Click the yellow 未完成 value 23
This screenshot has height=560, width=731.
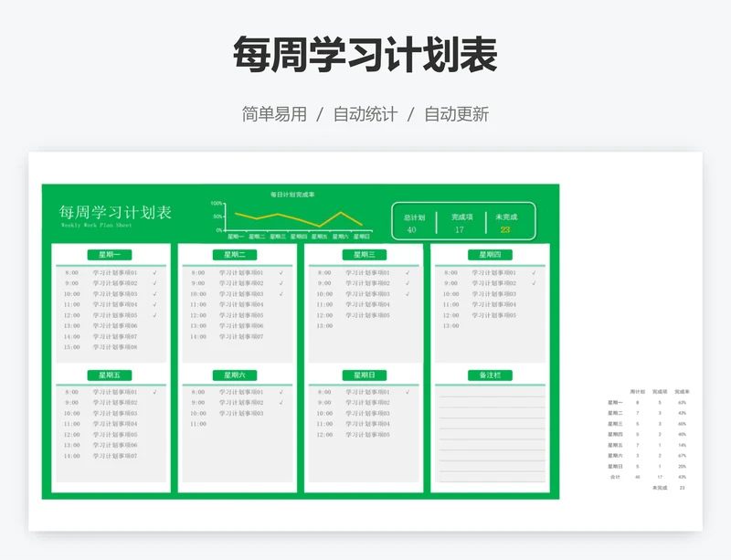(x=505, y=229)
